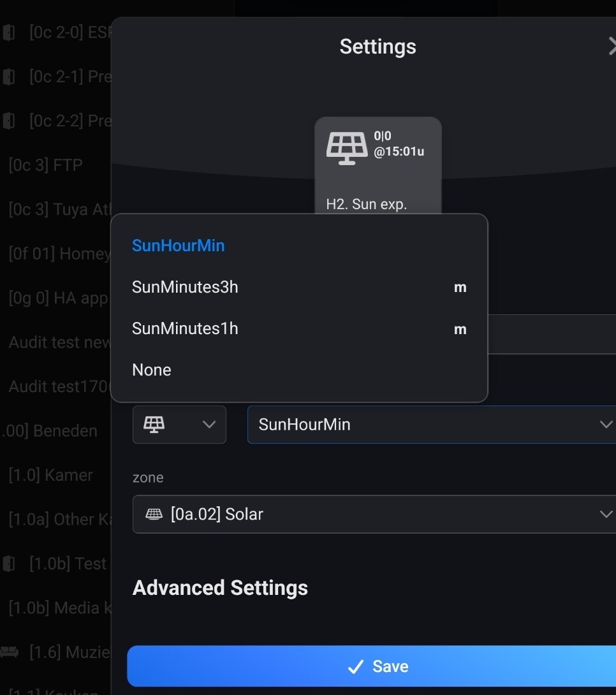Select SunHourMin from the list
The width and height of the screenshot is (616, 695).
tap(179, 245)
